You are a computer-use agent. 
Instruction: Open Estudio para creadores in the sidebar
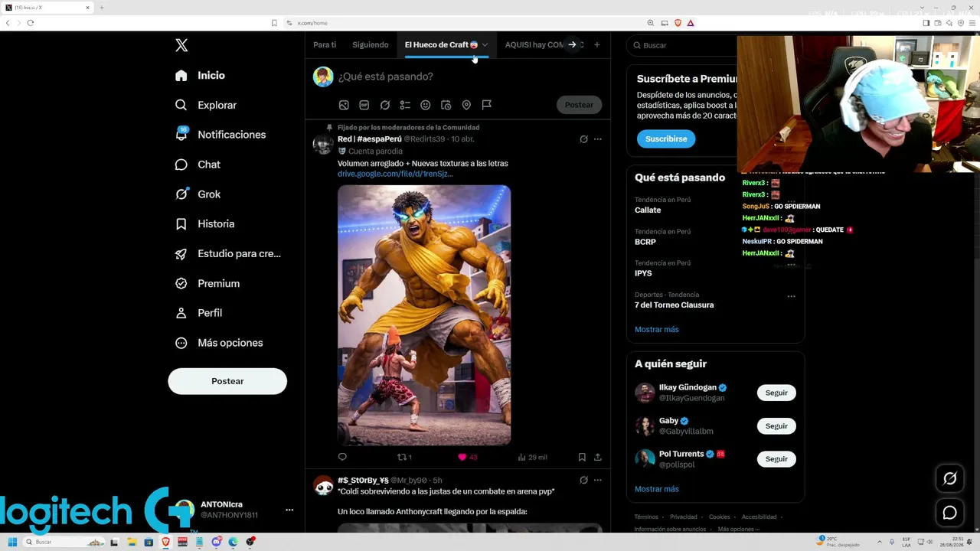(227, 254)
